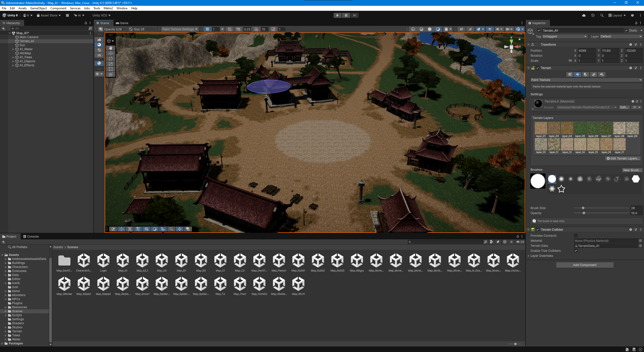Select the Rect tool in the Scene overlay
644x352 pixels.
click(x=111, y=69)
